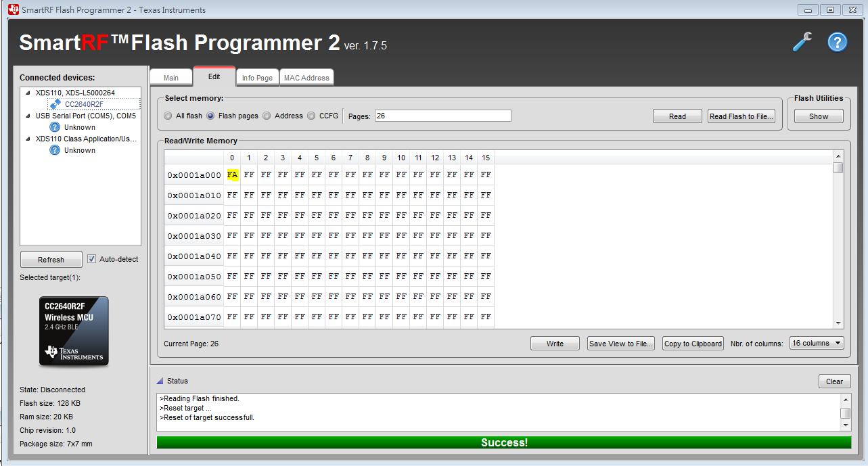
Task: Click 'Reset of target successful' status line
Action: [207, 417]
